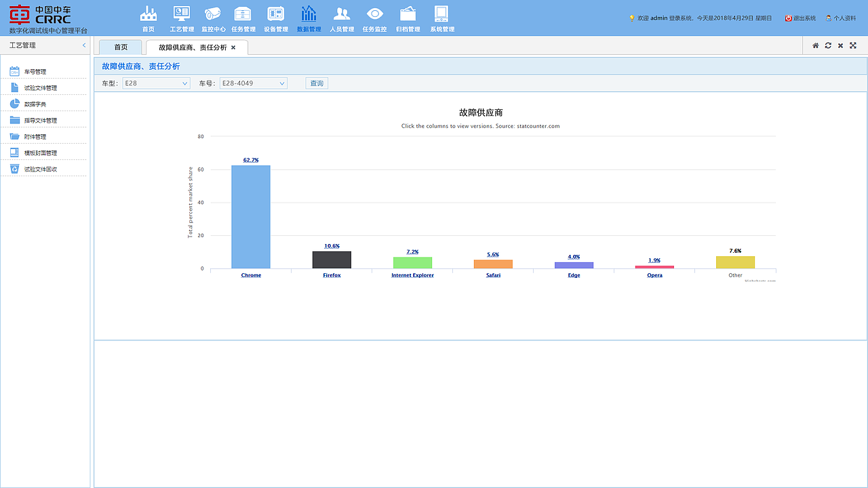This screenshot has height=488, width=868.
Task: Open the 系统管理 system icon
Action: pyautogui.click(x=441, y=14)
